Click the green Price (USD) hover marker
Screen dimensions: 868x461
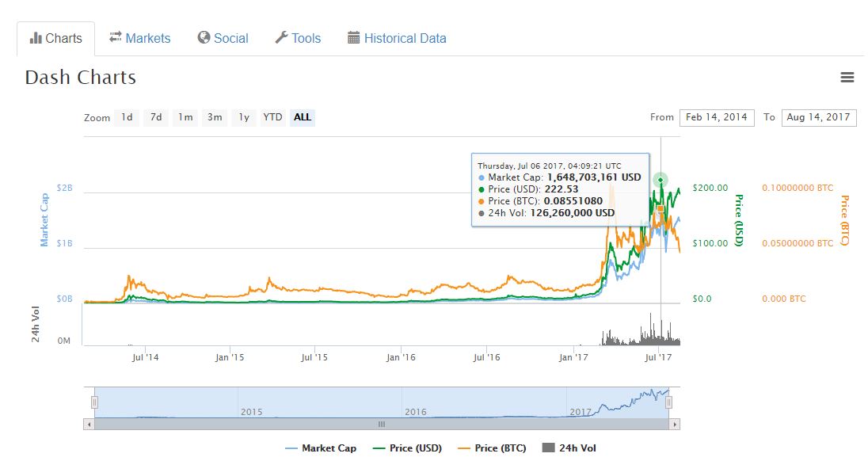[661, 180]
